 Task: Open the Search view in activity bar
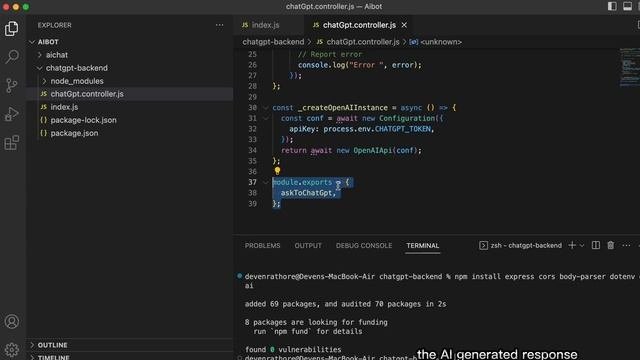click(11, 57)
